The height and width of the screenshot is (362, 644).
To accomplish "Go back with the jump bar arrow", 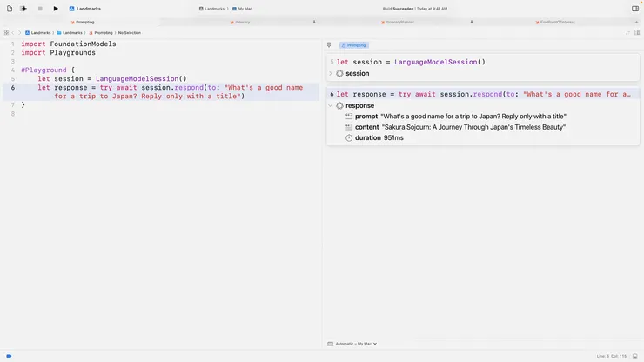I will point(14,32).
